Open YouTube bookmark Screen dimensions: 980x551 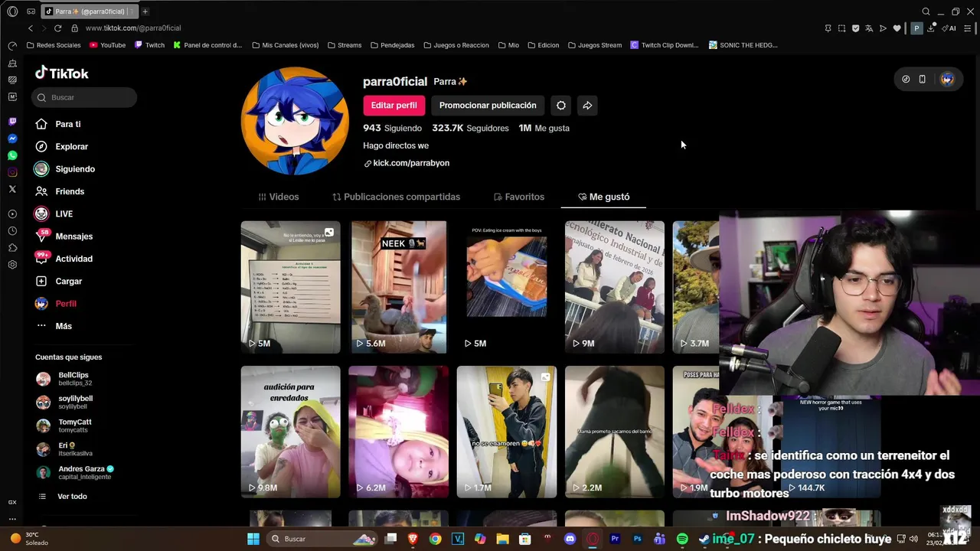click(107, 45)
